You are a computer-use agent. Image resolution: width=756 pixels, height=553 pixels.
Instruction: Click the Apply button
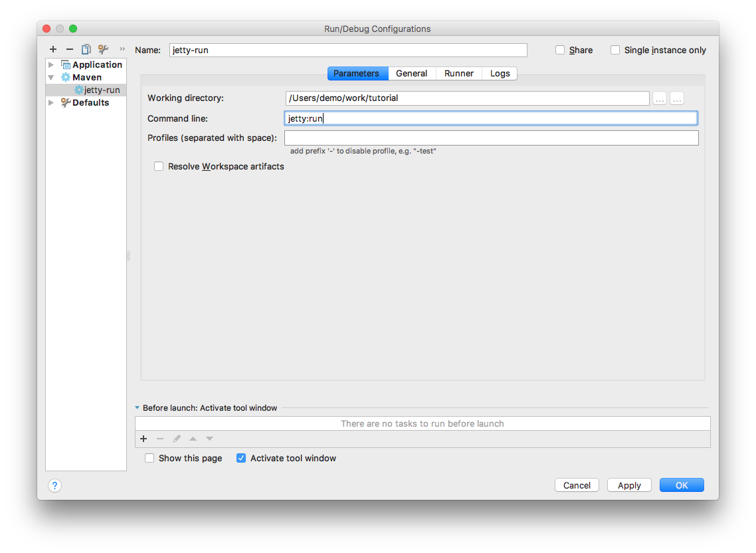629,485
